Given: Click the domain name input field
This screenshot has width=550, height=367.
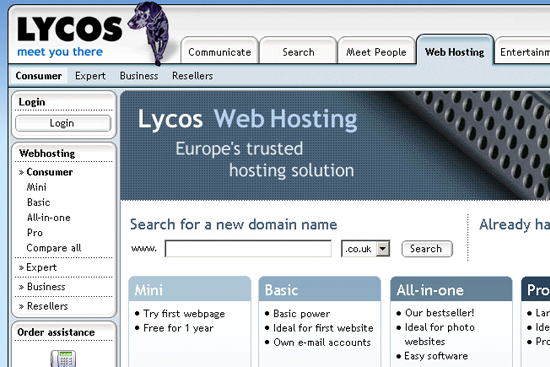Looking at the screenshot, I should point(248,249).
